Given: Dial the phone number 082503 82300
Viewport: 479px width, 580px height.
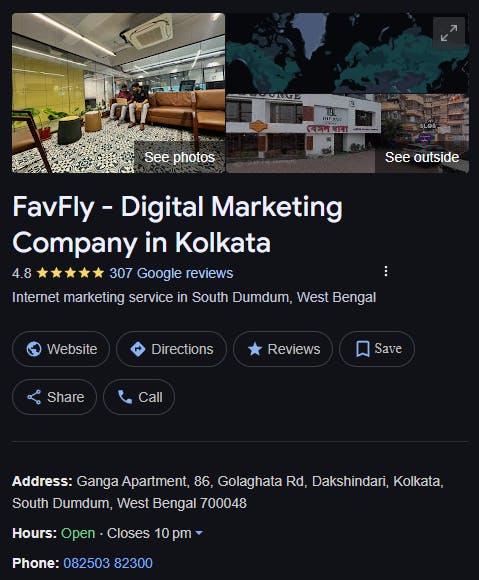Looking at the screenshot, I should (x=108, y=563).
